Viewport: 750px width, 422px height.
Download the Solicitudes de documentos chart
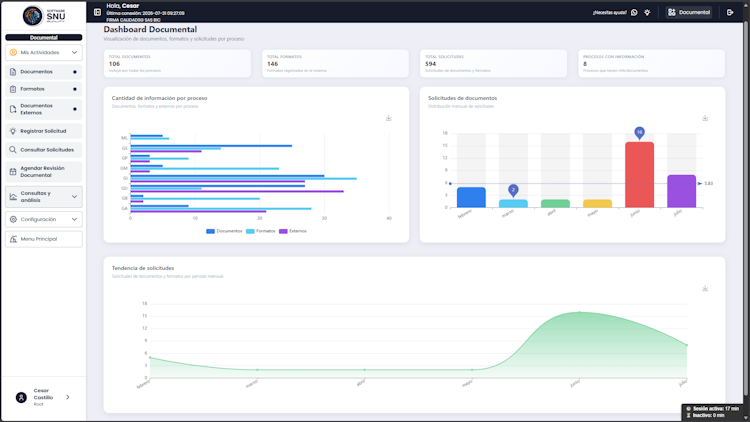click(x=705, y=118)
